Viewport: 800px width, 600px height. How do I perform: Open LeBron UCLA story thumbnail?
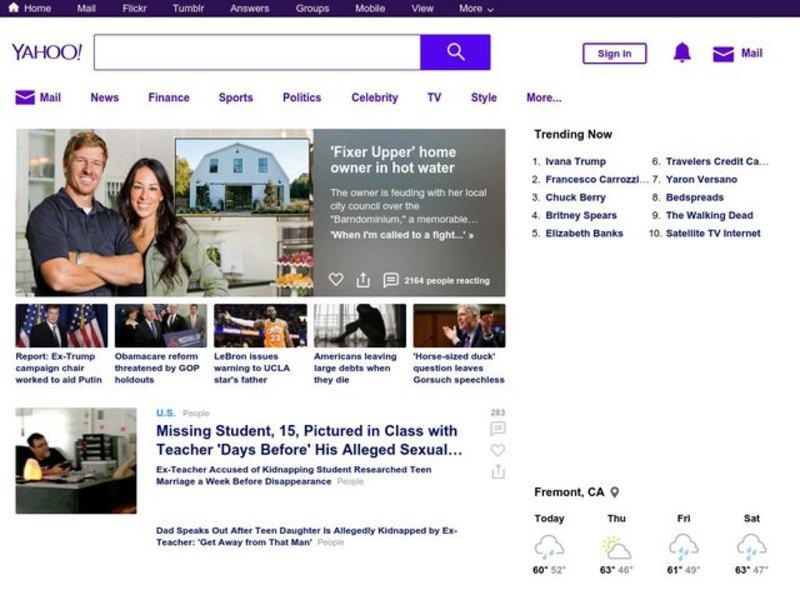pos(260,326)
